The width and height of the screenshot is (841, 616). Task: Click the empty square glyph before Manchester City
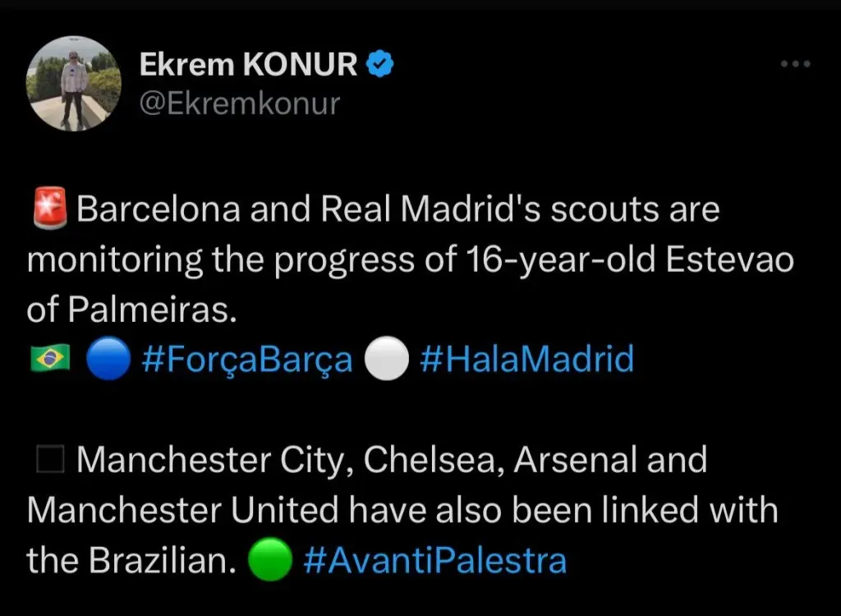49,461
